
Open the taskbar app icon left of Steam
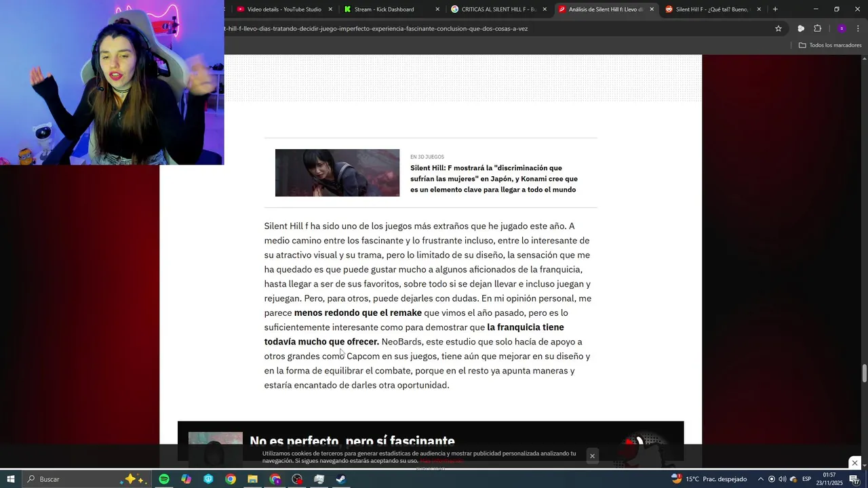click(319, 479)
